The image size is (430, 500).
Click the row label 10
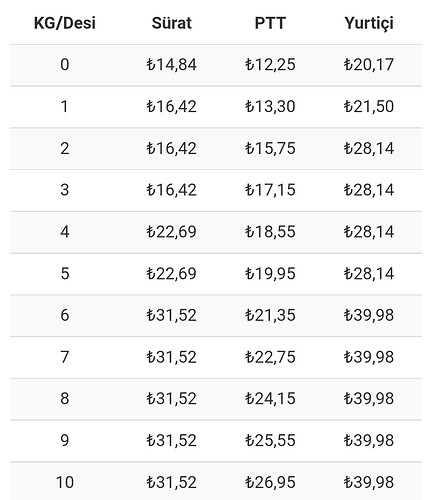click(x=65, y=482)
